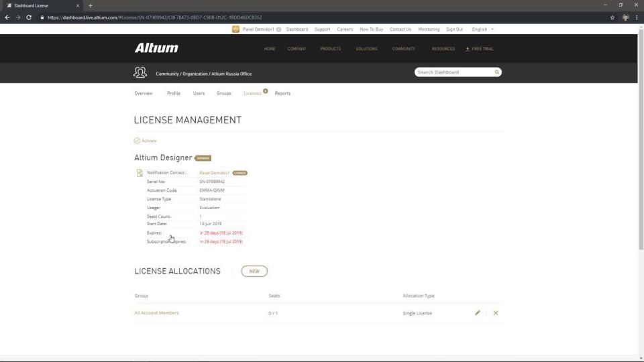Open the RESOURCES menu

pyautogui.click(x=443, y=49)
